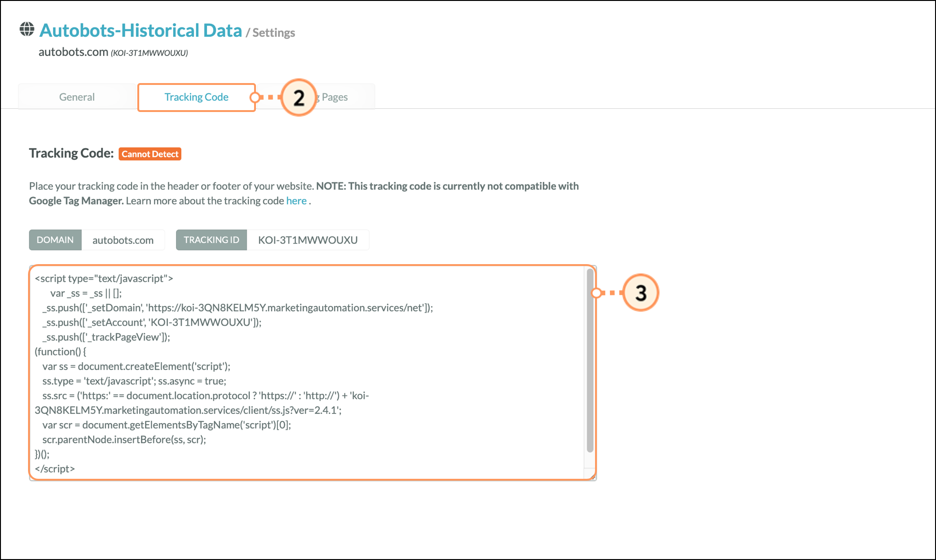Screen dimensions: 936x560
Task: Select the KOI-3T1MWWOUXU tracking ID value
Action: coord(308,240)
